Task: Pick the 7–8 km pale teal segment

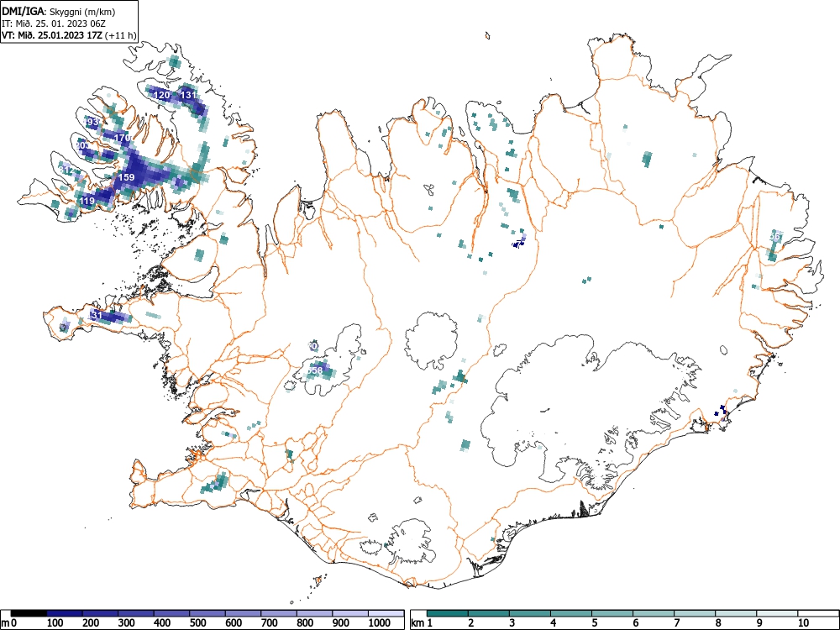Action: (695, 613)
